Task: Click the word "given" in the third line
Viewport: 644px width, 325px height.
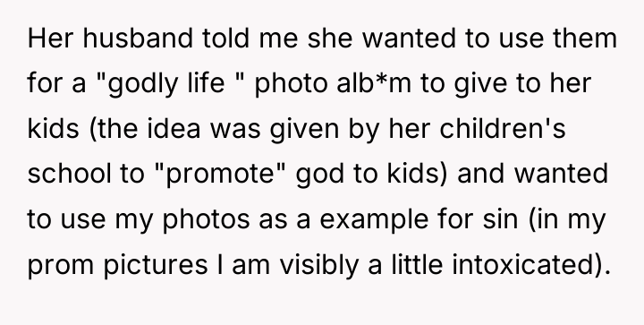Action: click(x=304, y=130)
